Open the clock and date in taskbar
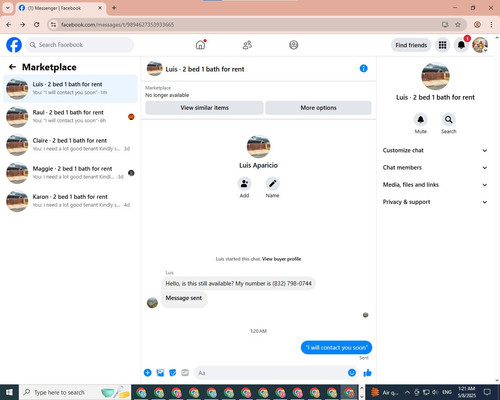The image size is (500, 400). 467,392
